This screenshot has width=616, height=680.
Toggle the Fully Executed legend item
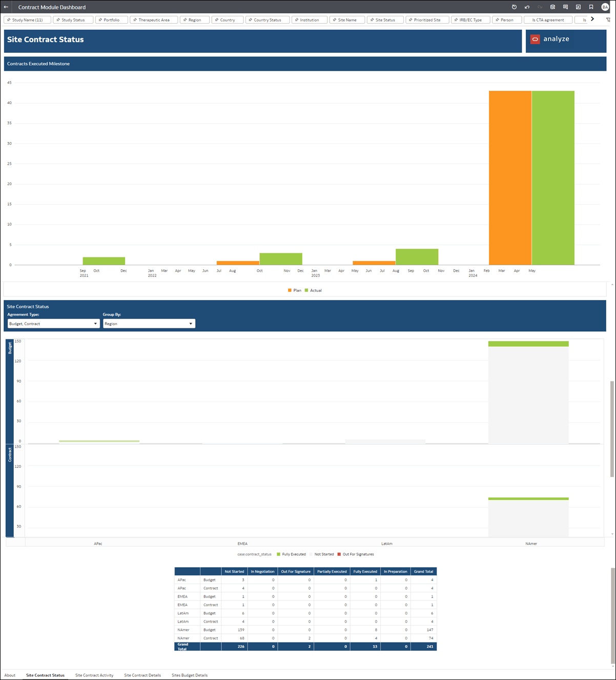(292, 554)
